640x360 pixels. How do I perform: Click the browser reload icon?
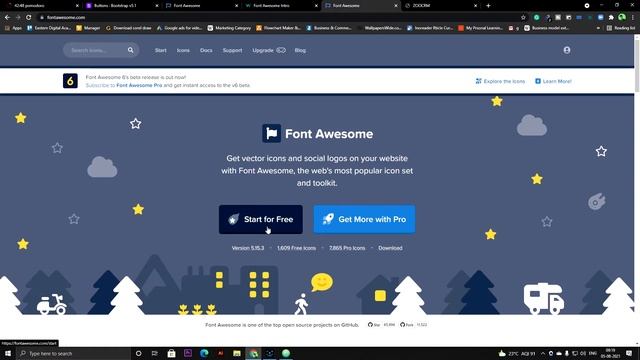(x=29, y=17)
